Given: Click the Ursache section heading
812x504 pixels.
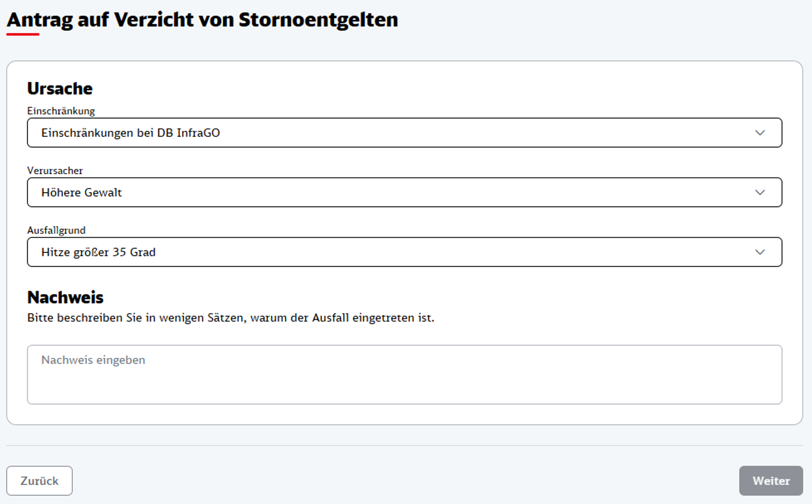Looking at the screenshot, I should [60, 88].
